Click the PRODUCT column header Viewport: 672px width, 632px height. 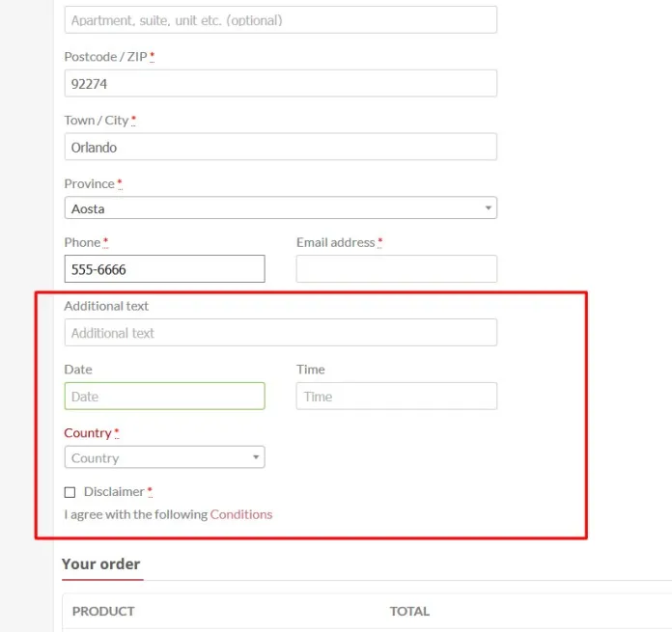point(103,611)
